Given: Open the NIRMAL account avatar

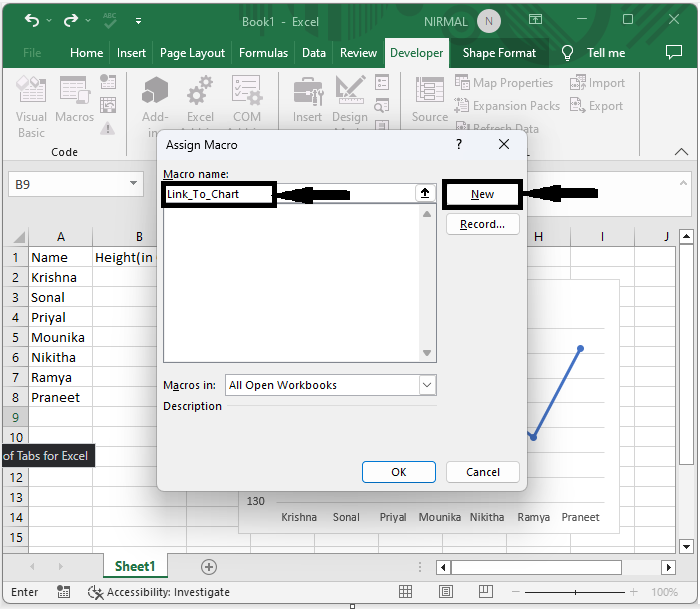Looking at the screenshot, I should (x=489, y=21).
